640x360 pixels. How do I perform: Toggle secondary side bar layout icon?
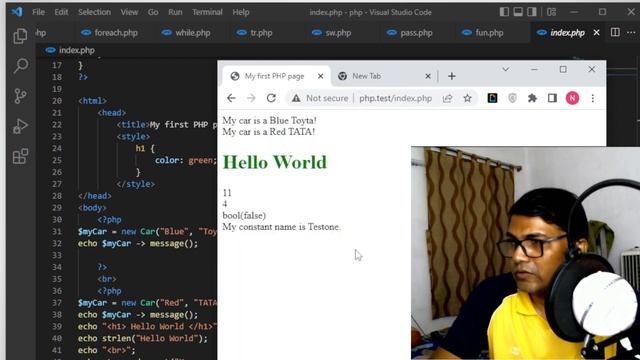(x=531, y=12)
